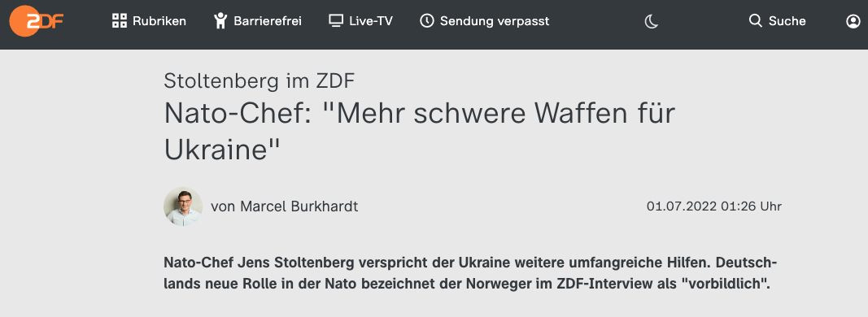The width and height of the screenshot is (868, 317).
Task: Click the Nato-Chef headline title
Action: point(420,132)
